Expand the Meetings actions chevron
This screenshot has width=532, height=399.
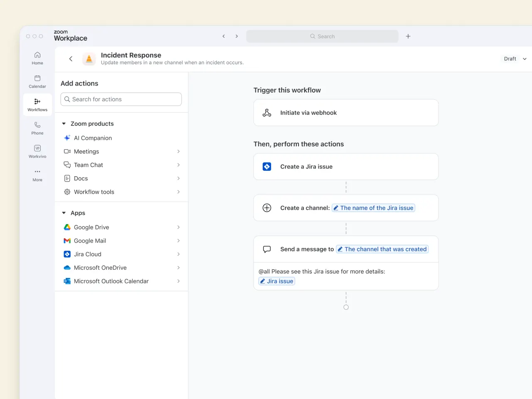coord(178,151)
